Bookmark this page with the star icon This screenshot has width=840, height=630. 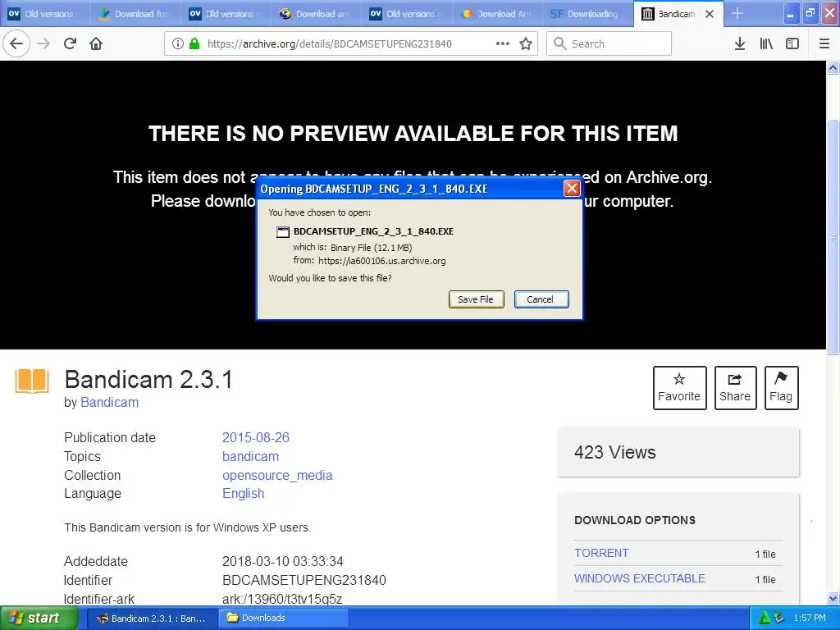click(x=526, y=43)
